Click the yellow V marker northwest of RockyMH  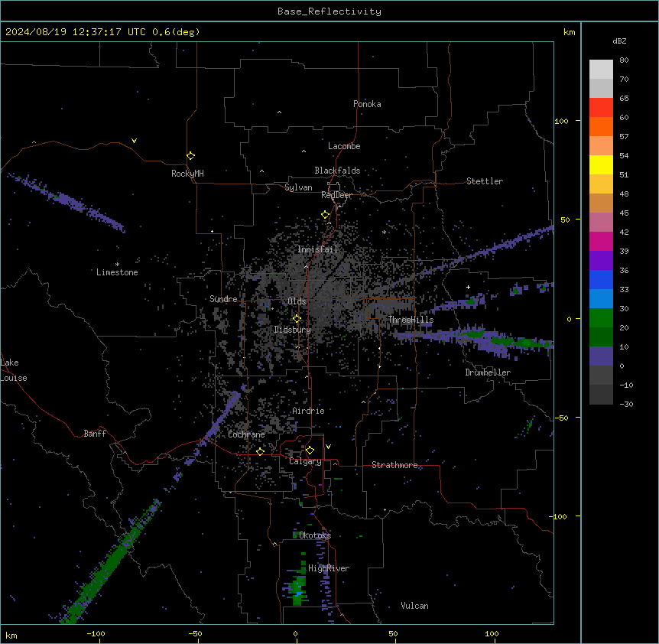pos(134,141)
